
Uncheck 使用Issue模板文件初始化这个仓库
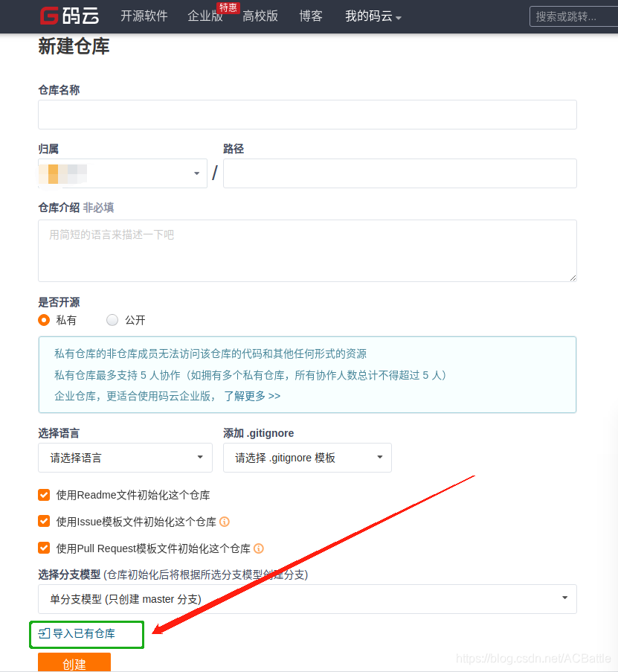pos(44,522)
